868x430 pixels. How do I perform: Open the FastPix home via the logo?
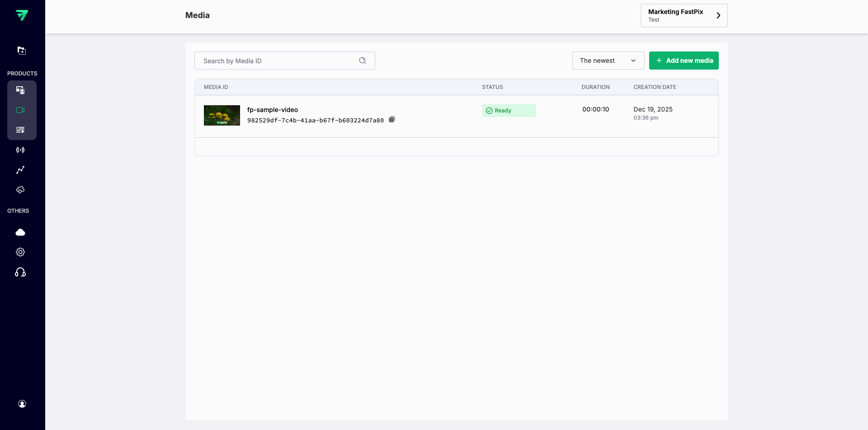pyautogui.click(x=22, y=15)
